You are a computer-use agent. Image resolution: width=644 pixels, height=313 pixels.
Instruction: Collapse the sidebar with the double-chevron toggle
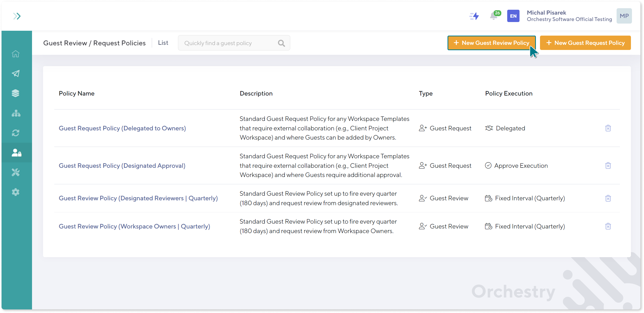(x=17, y=16)
